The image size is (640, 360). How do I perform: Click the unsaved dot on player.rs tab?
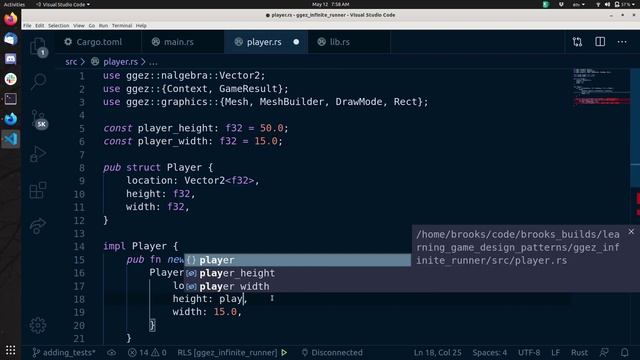(296, 42)
